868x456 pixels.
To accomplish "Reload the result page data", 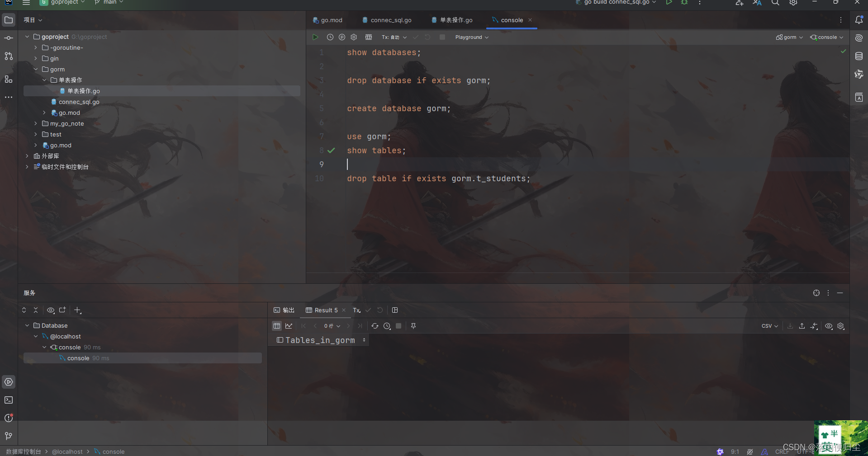I will (x=375, y=326).
